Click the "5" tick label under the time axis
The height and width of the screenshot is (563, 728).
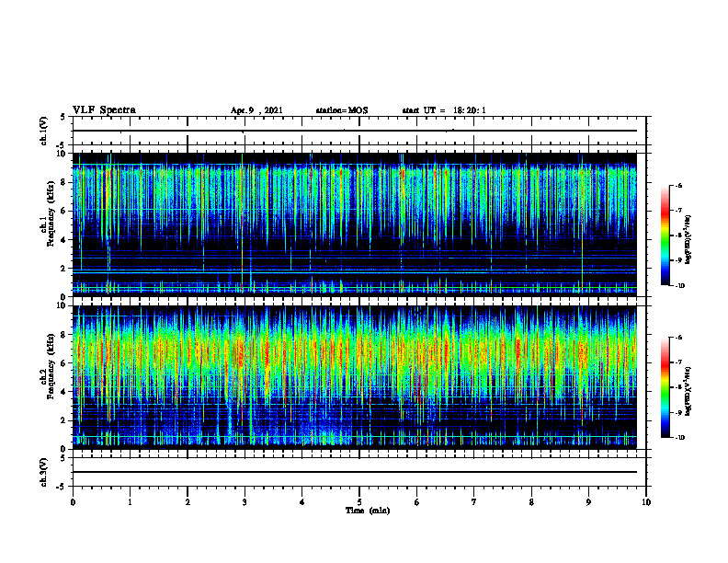click(x=359, y=502)
